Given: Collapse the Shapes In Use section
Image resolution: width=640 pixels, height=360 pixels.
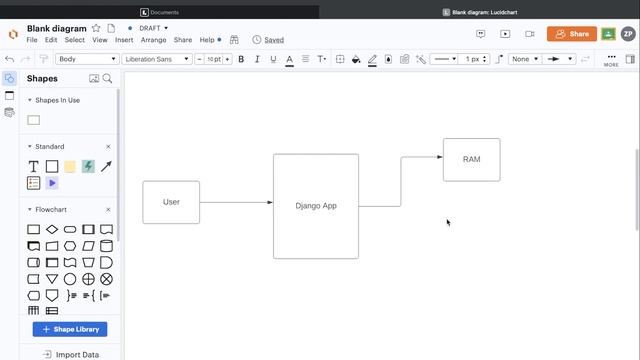Looking at the screenshot, I should pos(29,100).
